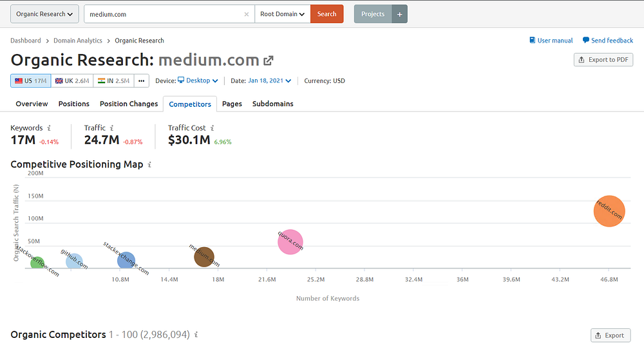Viewport: 644px width, 345px height.
Task: Click the Organic Research breadcrumb
Action: [139, 41]
